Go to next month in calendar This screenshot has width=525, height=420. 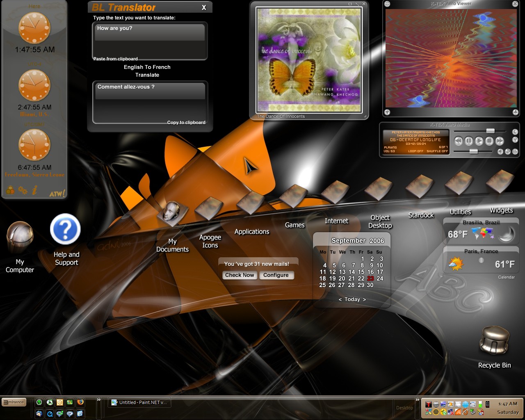click(x=364, y=299)
